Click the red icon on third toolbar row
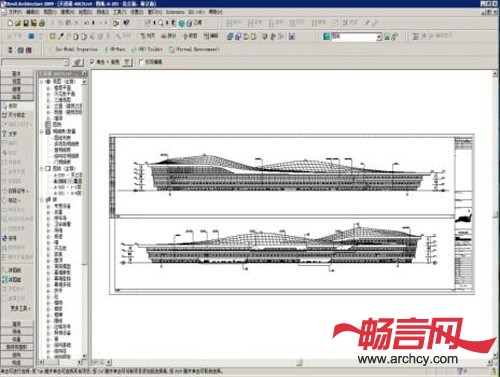 [x=29, y=50]
